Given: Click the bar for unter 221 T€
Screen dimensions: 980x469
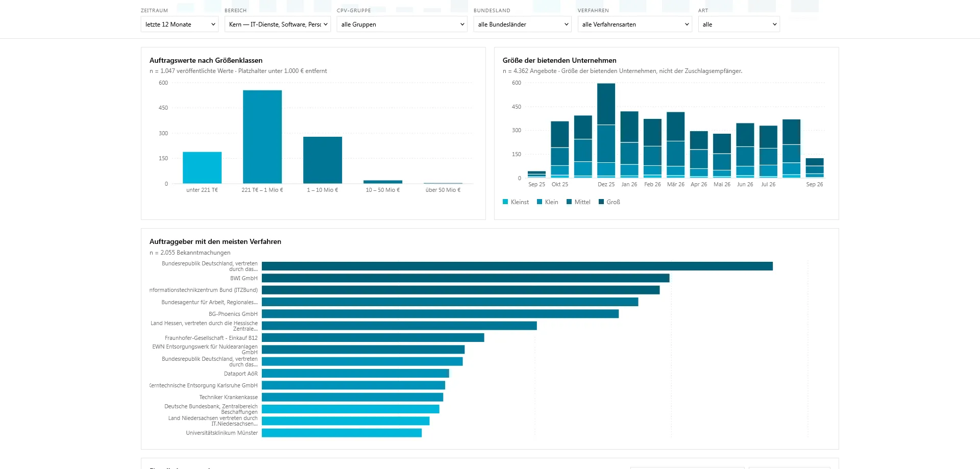Looking at the screenshot, I should pos(202,168).
